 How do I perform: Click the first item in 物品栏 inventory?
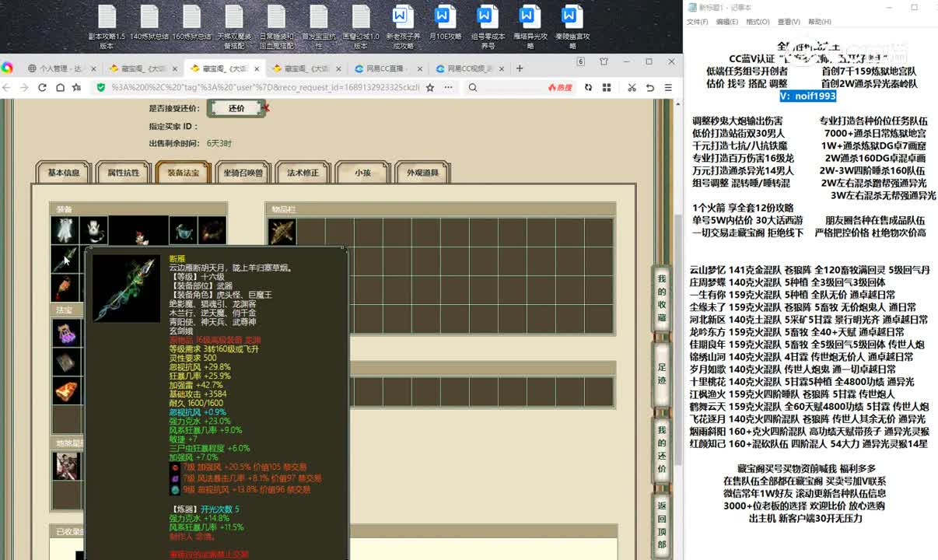(282, 232)
